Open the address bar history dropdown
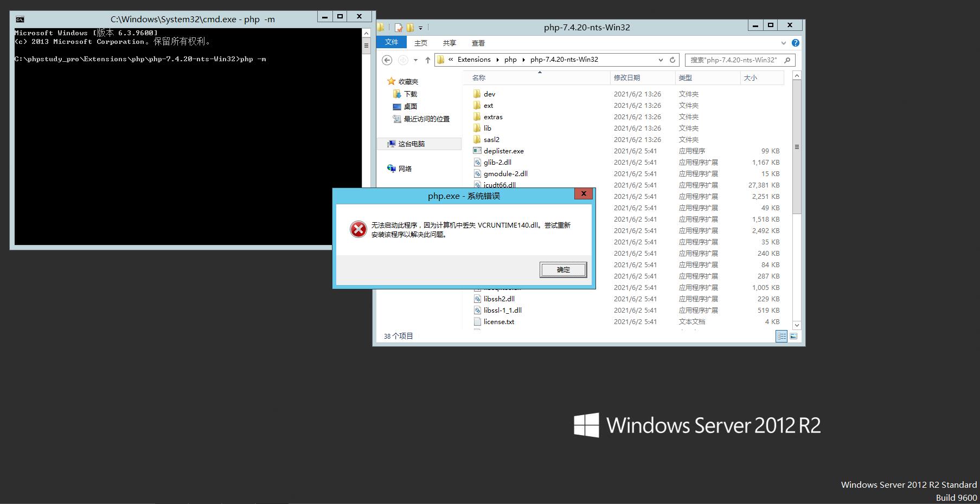Screen dimensions: 980x504 pyautogui.click(x=661, y=60)
